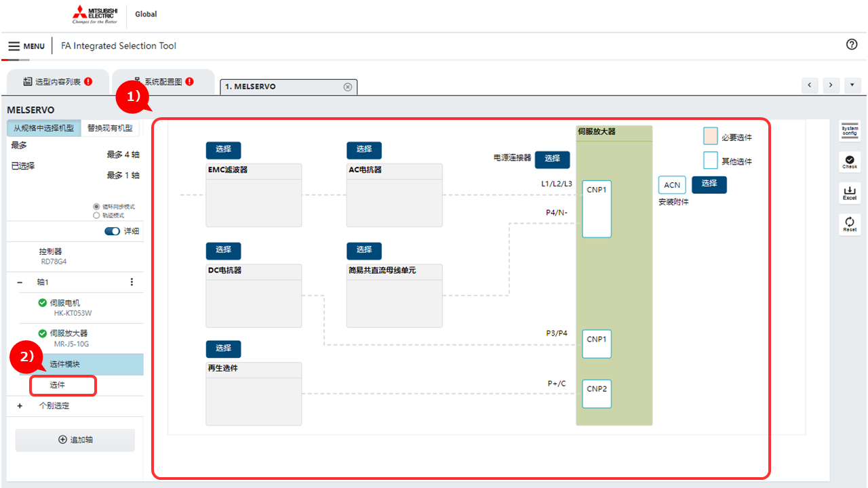Toggle the 详细 switch
Screen dimensions: 868x488
(x=112, y=231)
